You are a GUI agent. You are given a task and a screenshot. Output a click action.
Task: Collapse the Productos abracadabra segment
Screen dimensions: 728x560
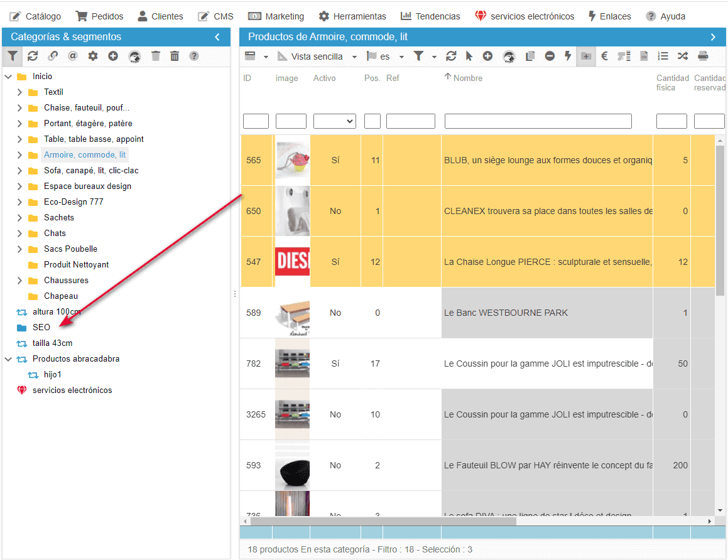click(8, 359)
